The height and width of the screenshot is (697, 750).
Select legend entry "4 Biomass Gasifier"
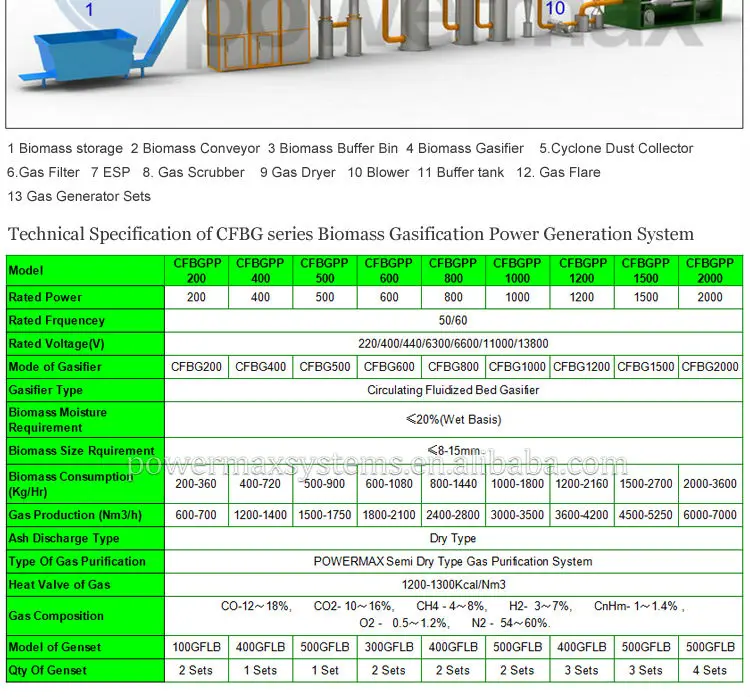pos(465,148)
